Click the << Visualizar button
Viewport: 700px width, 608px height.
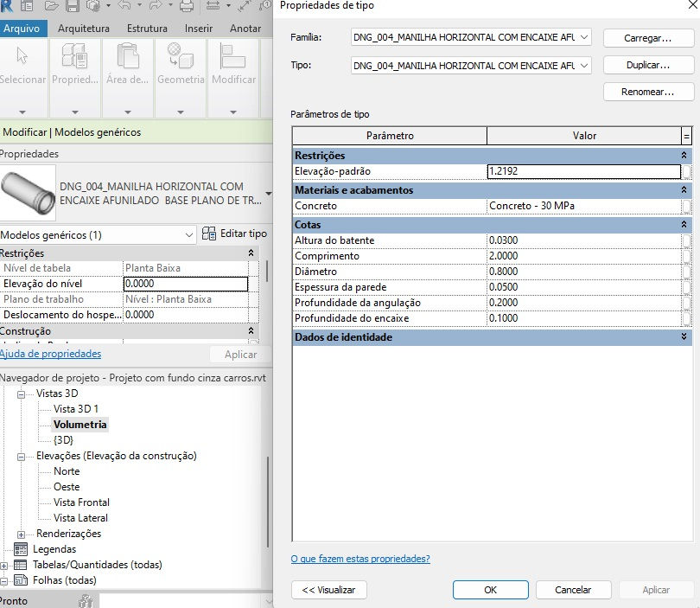pos(329,590)
